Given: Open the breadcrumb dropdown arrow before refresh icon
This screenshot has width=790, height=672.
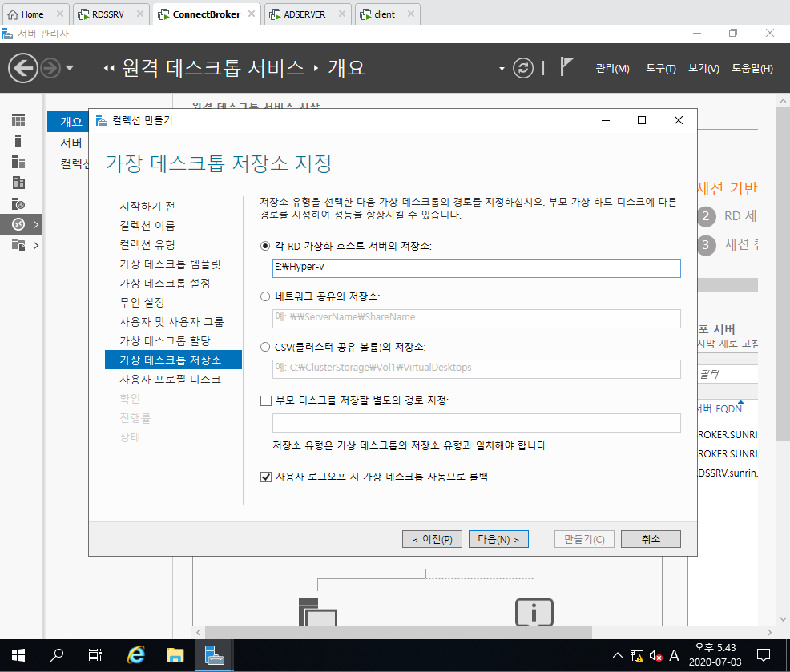Looking at the screenshot, I should (502, 69).
